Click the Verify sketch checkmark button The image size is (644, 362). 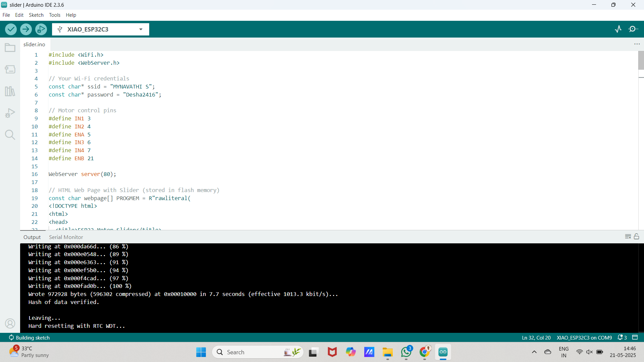point(11,29)
